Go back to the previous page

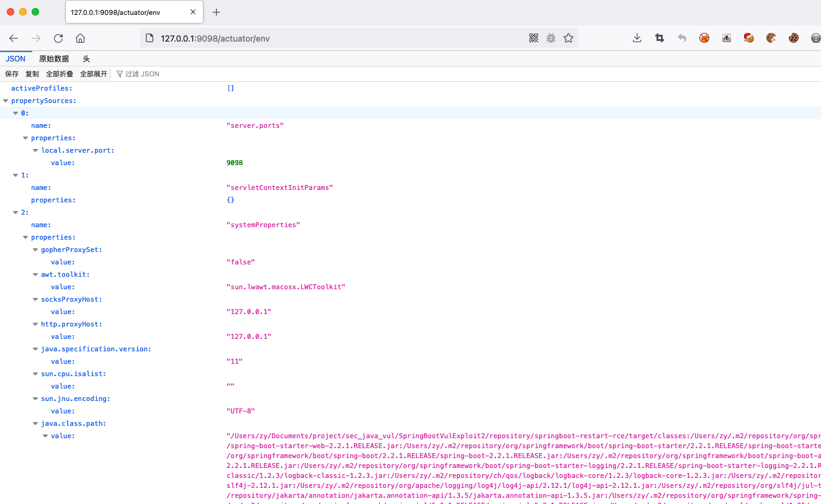(x=14, y=38)
